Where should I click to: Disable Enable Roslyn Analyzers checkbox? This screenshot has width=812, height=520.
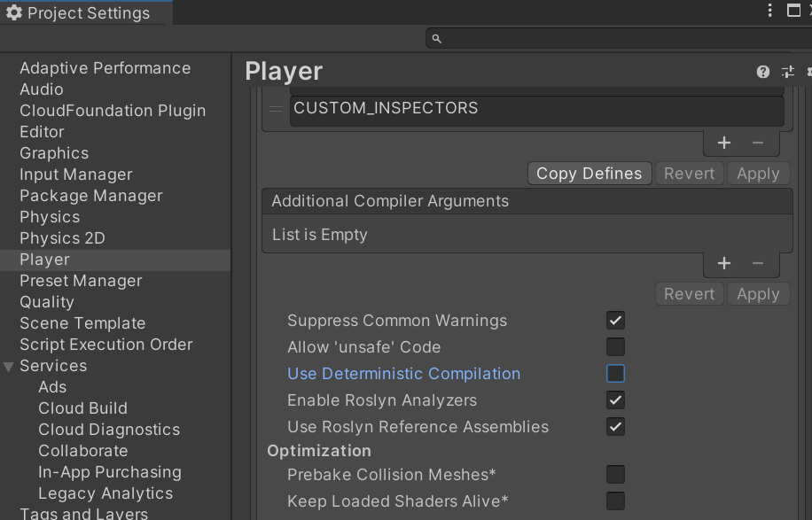(x=615, y=400)
